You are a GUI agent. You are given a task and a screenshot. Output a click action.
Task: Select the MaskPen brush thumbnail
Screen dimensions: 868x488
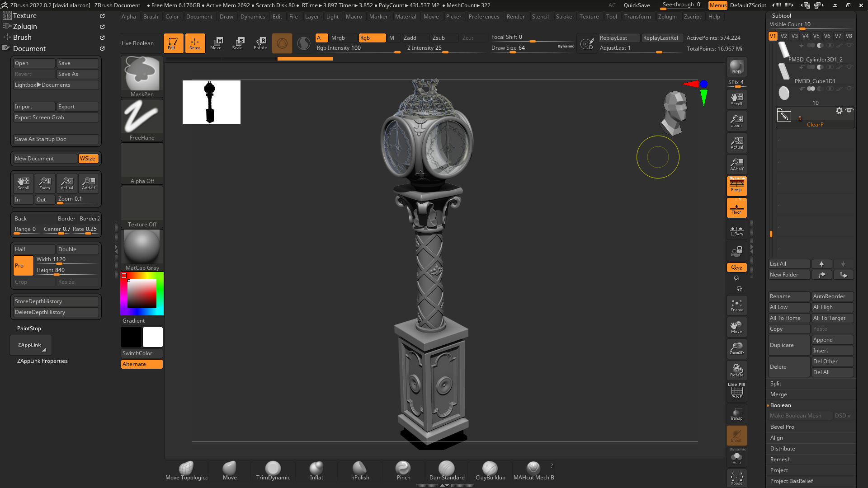(142, 76)
